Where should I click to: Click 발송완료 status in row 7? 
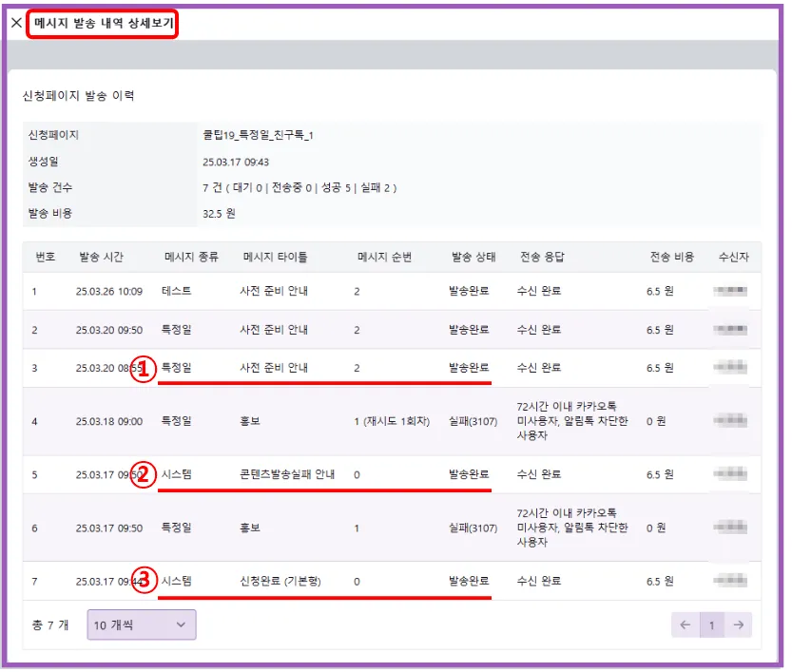tap(469, 581)
